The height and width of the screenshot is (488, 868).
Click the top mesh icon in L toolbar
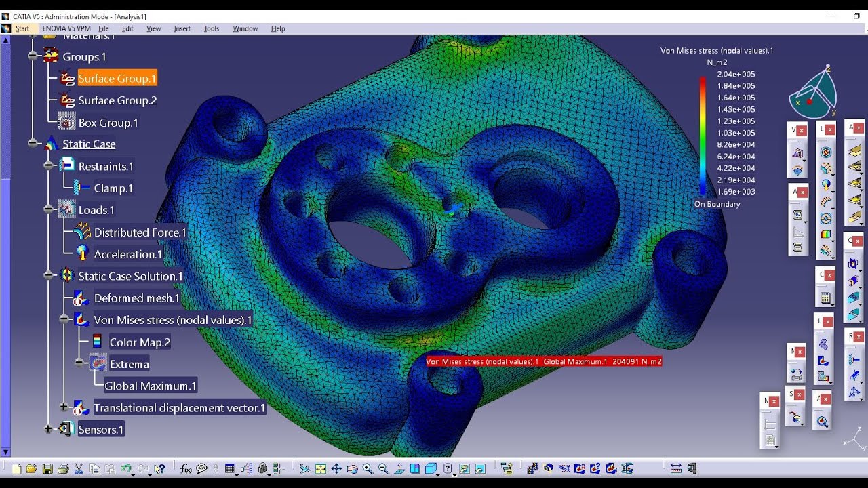tap(825, 152)
